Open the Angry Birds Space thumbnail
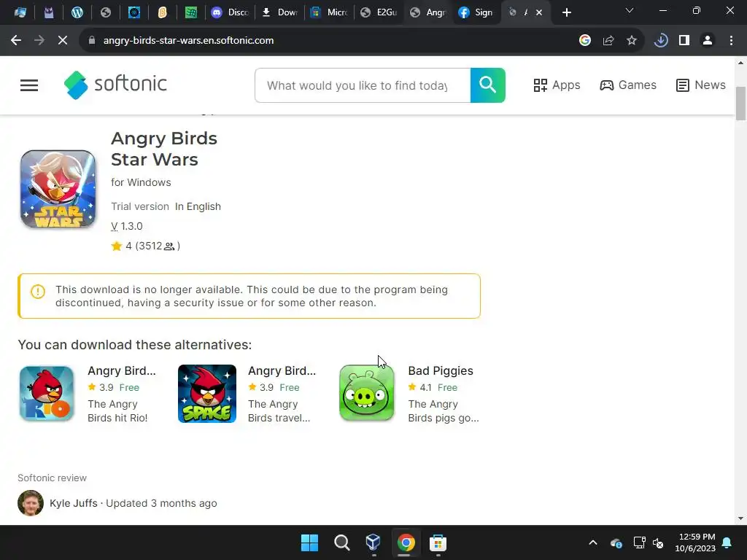The image size is (747, 560). pos(206,393)
